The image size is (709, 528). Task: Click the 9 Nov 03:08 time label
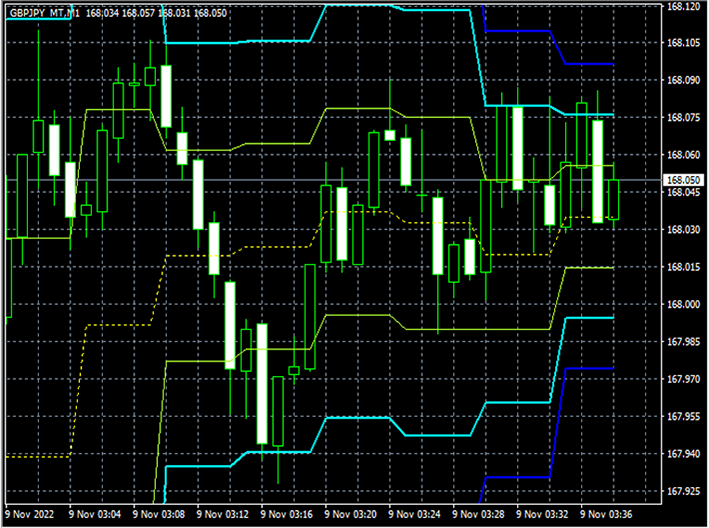pos(159,514)
